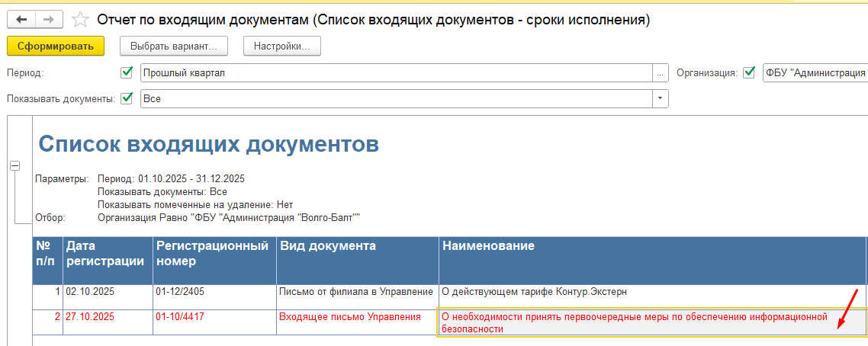868x346 pixels.
Task: Open Настройки... report settings
Action: pyautogui.click(x=281, y=46)
